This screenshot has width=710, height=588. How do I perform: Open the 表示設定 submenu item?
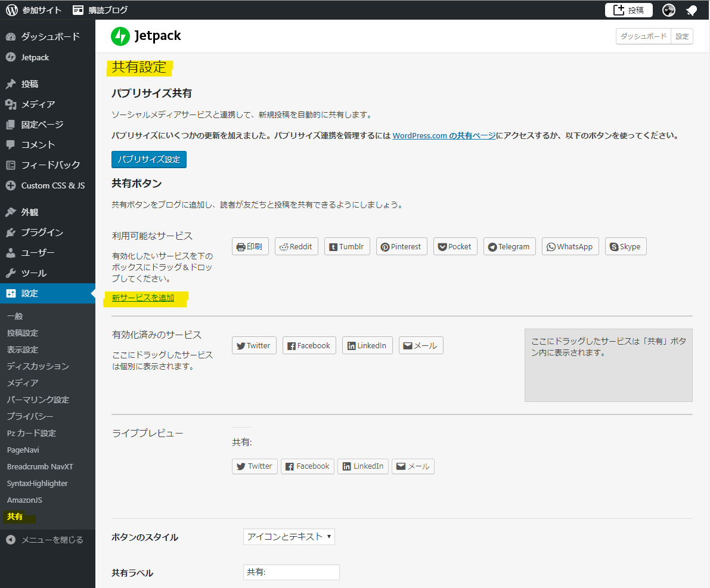23,349
